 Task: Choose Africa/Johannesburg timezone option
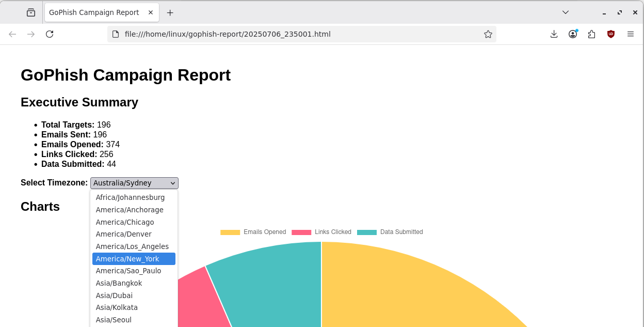(134, 197)
